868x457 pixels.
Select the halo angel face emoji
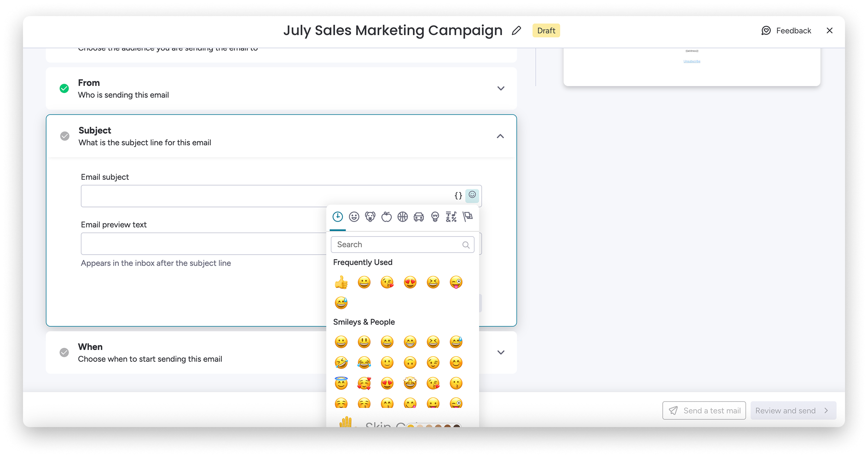[x=341, y=383]
